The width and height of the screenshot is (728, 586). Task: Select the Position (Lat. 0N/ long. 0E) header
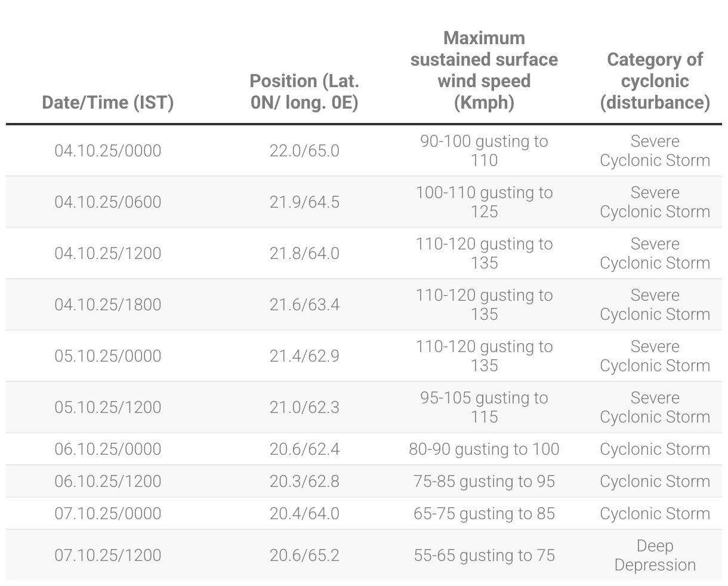pyautogui.click(x=304, y=91)
